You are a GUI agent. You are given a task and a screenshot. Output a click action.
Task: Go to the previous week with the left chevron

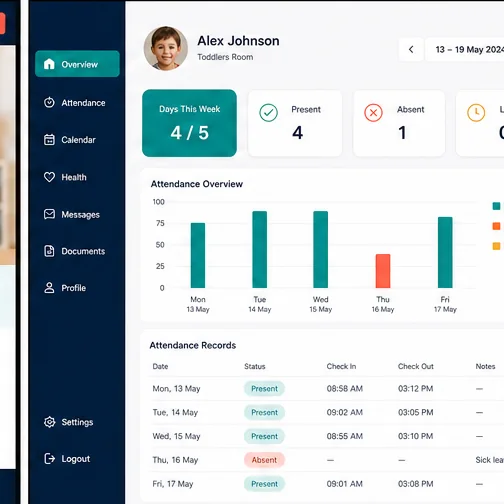[x=411, y=50]
